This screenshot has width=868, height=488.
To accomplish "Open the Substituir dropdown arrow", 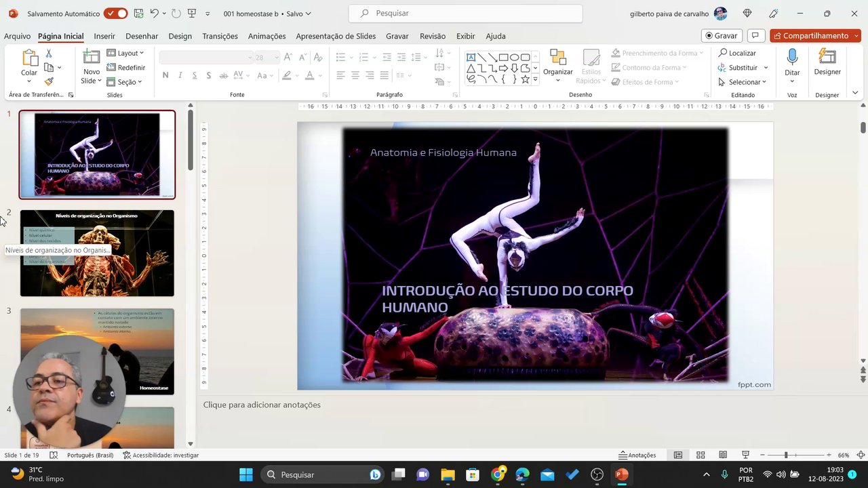I will pos(766,68).
